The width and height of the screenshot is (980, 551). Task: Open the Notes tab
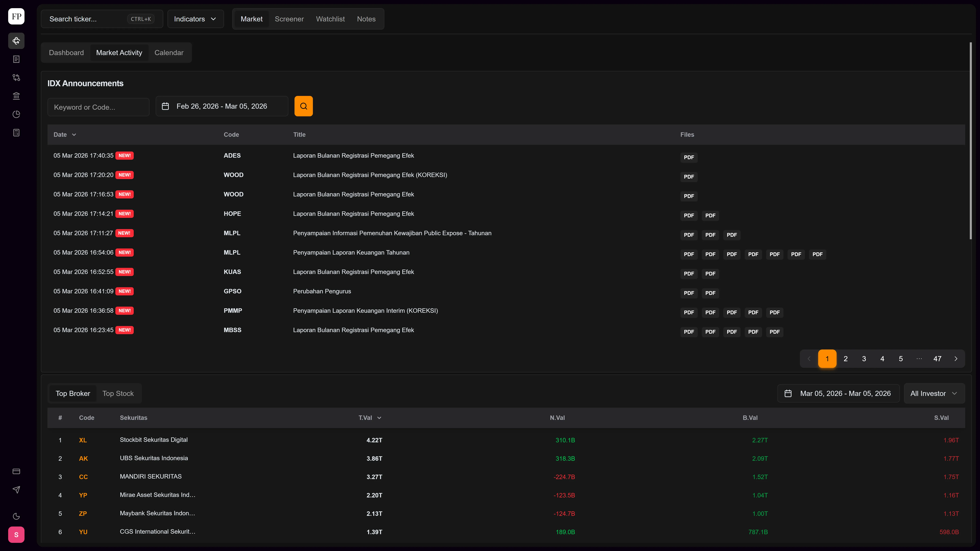pyautogui.click(x=366, y=19)
